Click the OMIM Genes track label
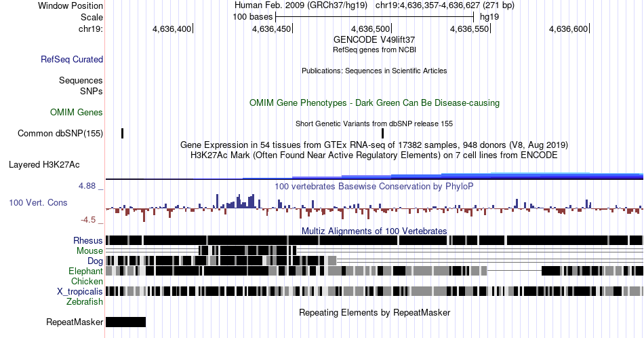Image resolution: width=644 pixels, height=338 pixels. 77,112
